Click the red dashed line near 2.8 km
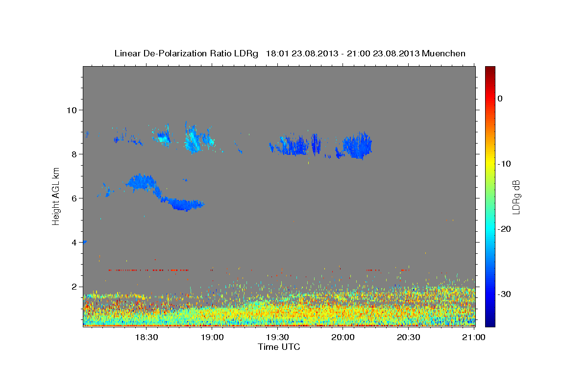 point(147,269)
